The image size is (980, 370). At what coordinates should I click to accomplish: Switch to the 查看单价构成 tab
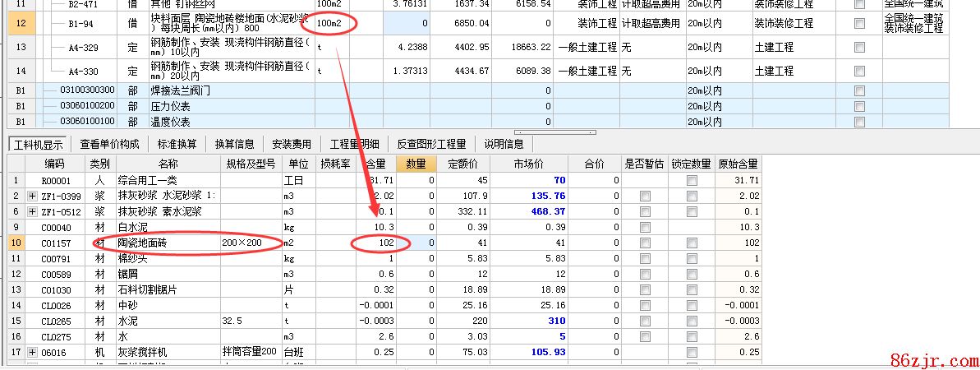pyautogui.click(x=108, y=144)
